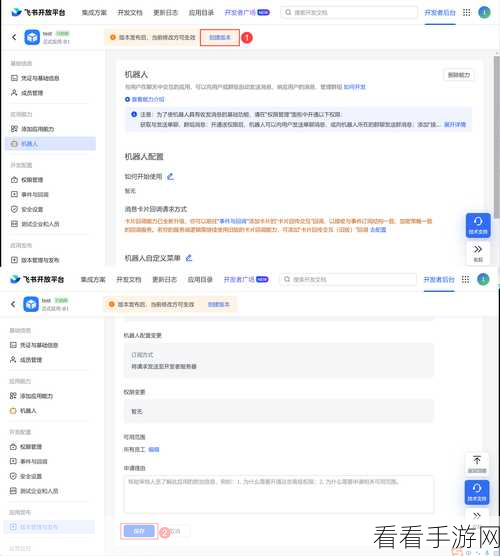Select 凭证与基础信息 in the lower sidebar
500x556 pixels.
coord(49,345)
